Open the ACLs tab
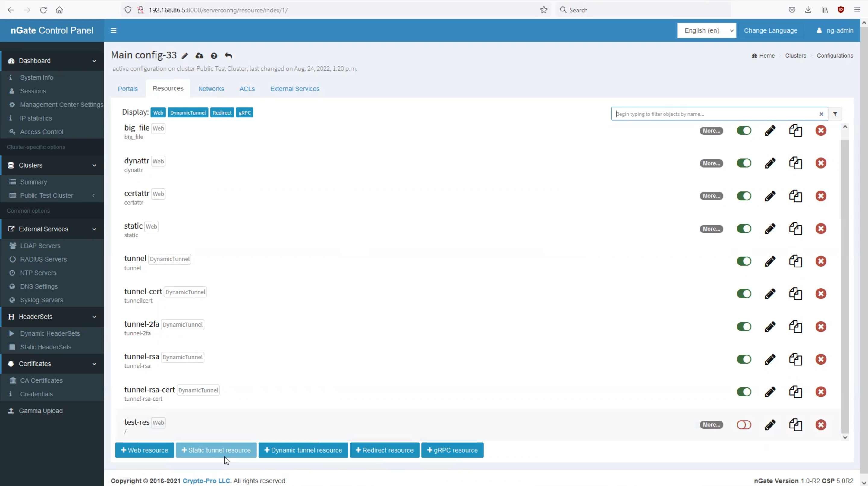868x486 pixels. point(247,89)
